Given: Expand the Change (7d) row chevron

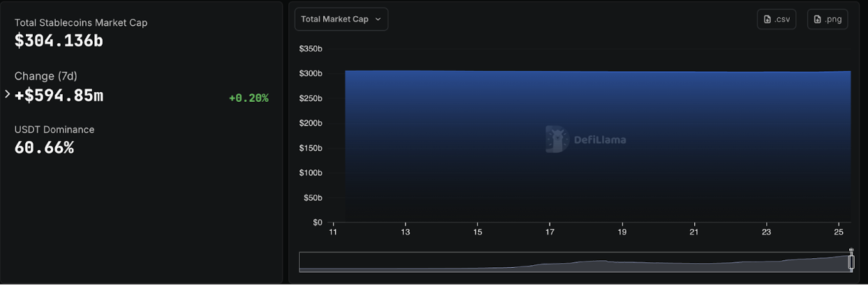Looking at the screenshot, I should pyautogui.click(x=8, y=94).
